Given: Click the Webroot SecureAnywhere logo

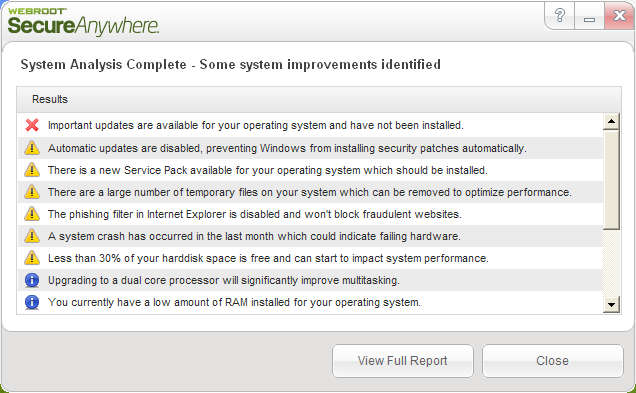Looking at the screenshot, I should point(83,21).
